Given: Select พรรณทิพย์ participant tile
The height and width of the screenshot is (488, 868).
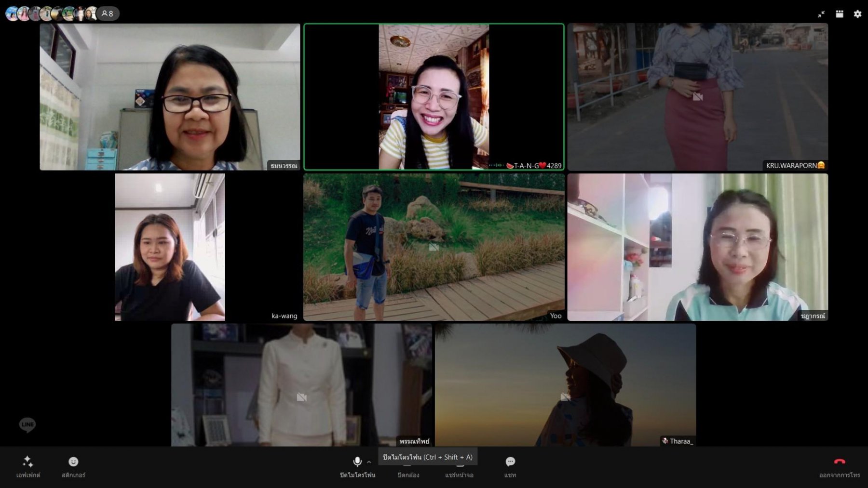Looking at the screenshot, I should point(301,385).
